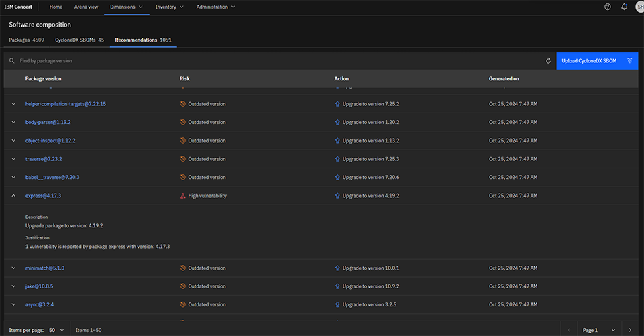Click the search magnifier icon

coord(12,61)
